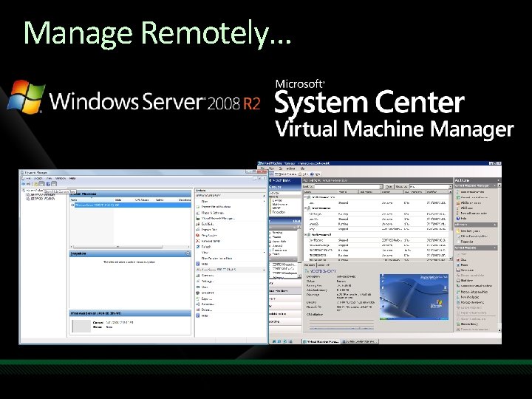Open File menu in Hyper-V Manager
532x399 pixels.
(29, 178)
